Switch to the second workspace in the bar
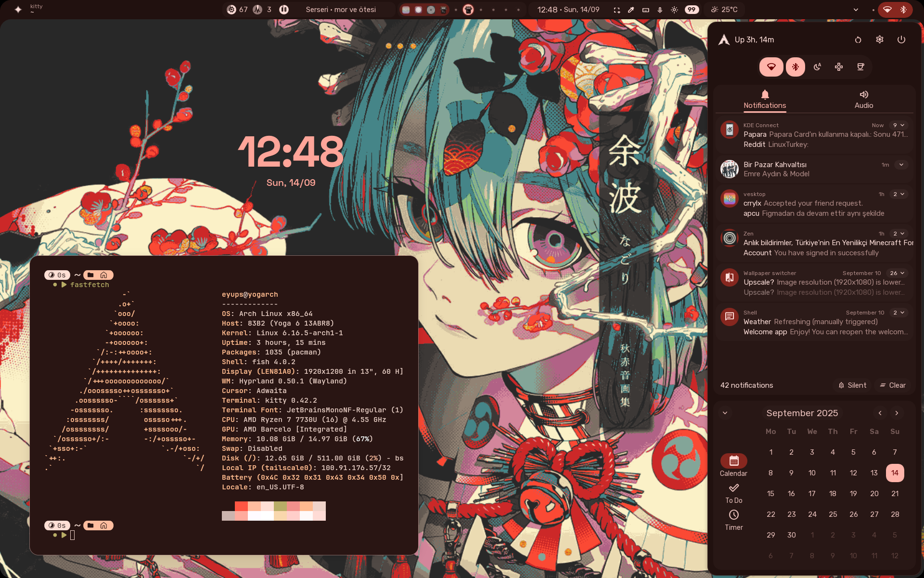 (x=418, y=10)
